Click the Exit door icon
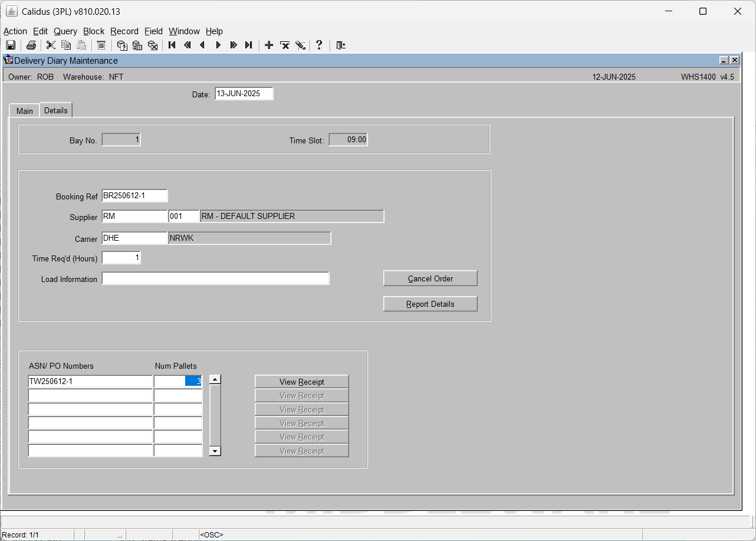The image size is (756, 541). coord(340,45)
